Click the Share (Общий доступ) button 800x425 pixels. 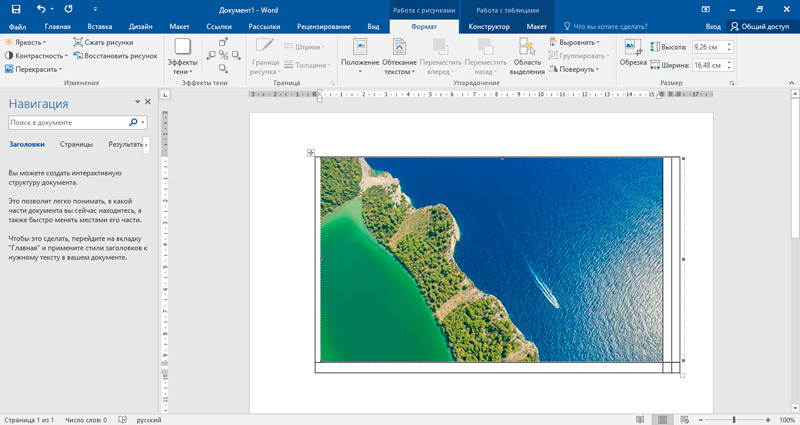(760, 26)
